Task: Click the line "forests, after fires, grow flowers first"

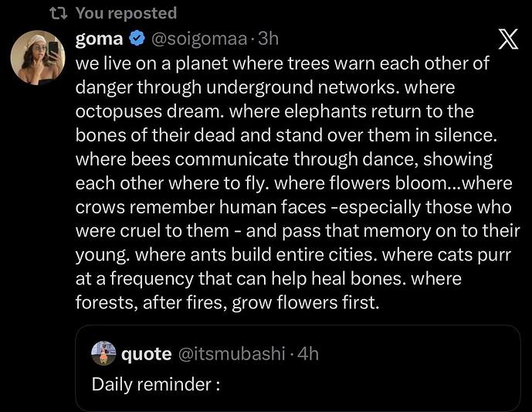Action: tap(228, 303)
